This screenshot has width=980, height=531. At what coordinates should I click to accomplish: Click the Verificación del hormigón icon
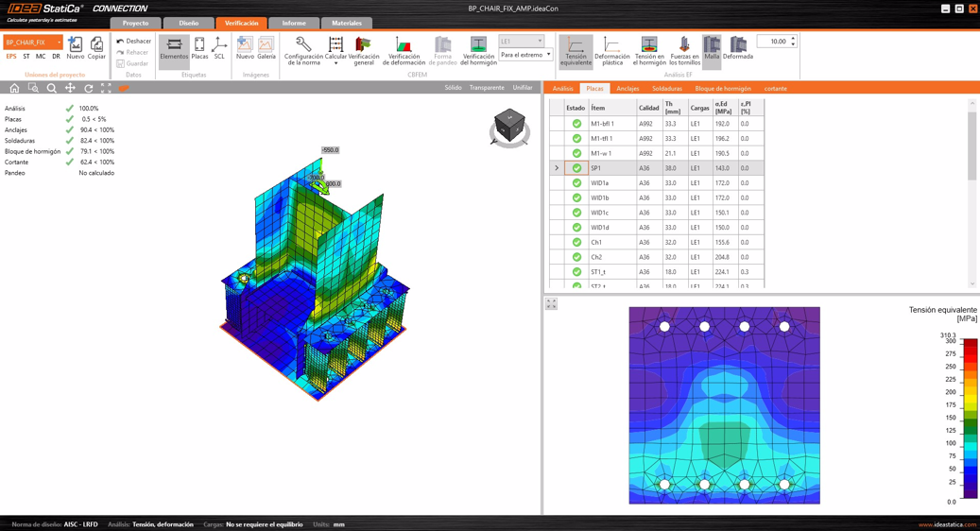(x=478, y=50)
